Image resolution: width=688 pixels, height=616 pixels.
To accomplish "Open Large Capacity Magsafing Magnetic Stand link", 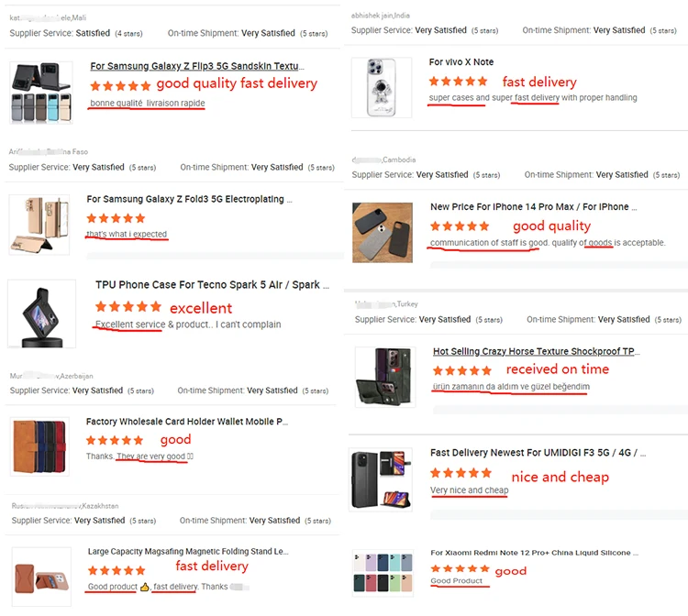I will [188, 552].
